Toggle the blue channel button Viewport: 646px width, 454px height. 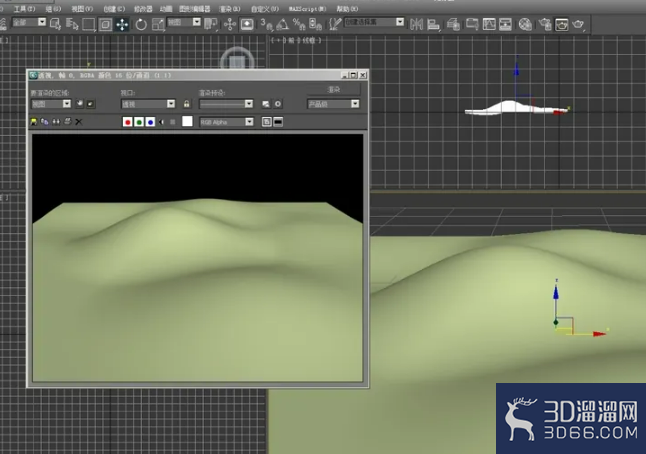[150, 122]
